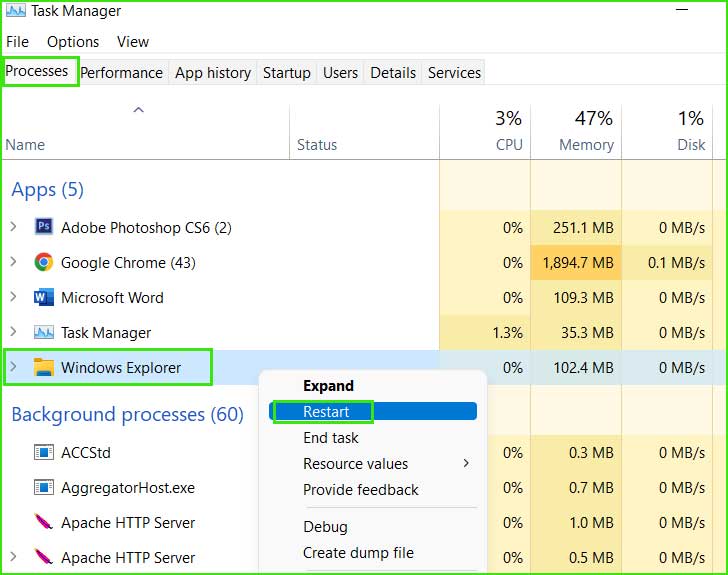Click the first Apache HTTP Server feather icon
This screenshot has width=728, height=575.
[x=44, y=522]
